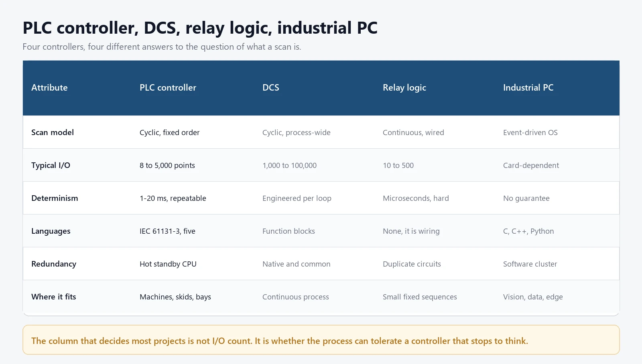Click the 'Attribute' column header
Image resolution: width=642 pixels, height=364 pixels.
pos(49,88)
